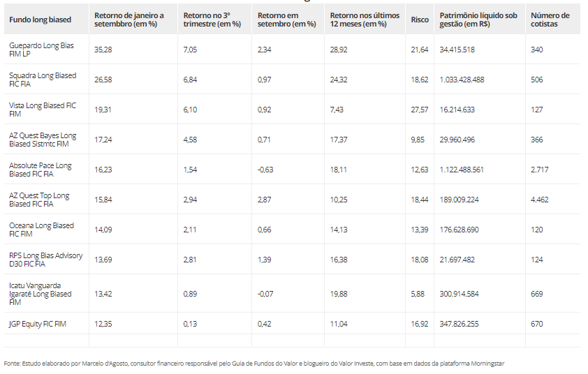Click the Squadra Long Biased FIC FIA fund name
This screenshot has height=374, width=588.
coord(43,80)
